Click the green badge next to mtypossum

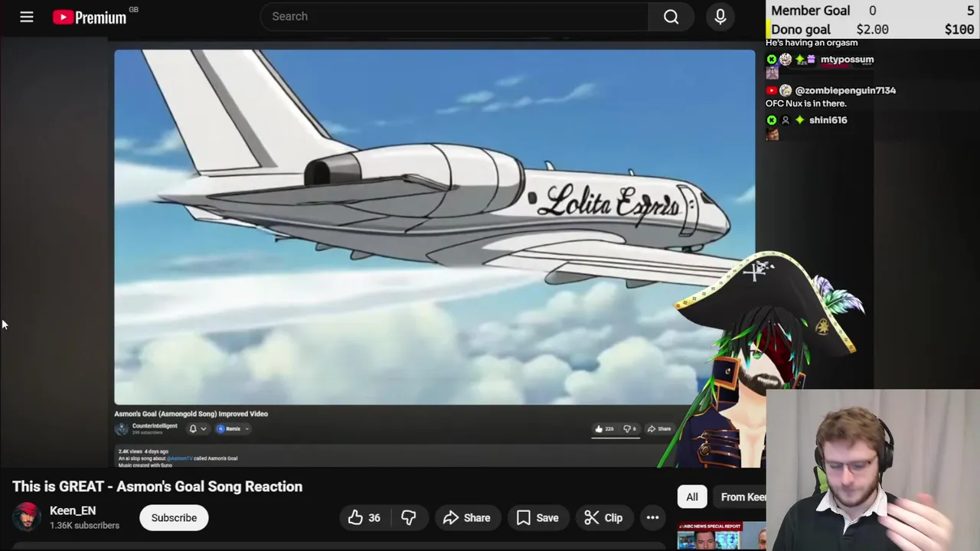pos(772,60)
